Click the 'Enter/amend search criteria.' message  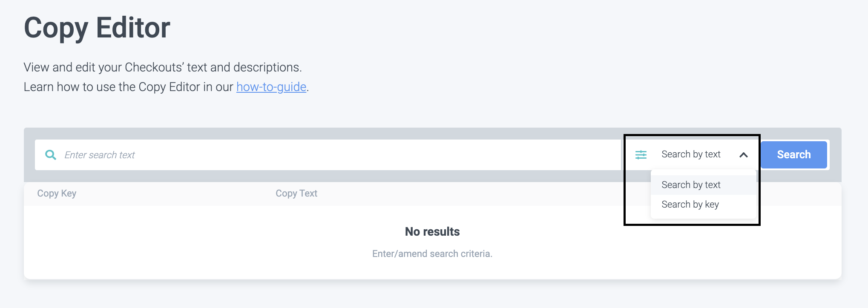[x=432, y=254]
